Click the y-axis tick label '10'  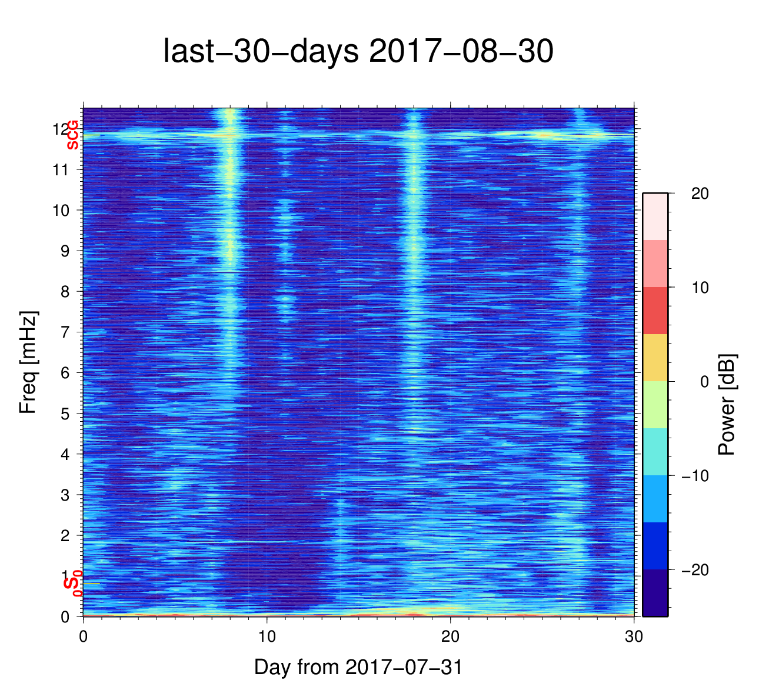(61, 211)
